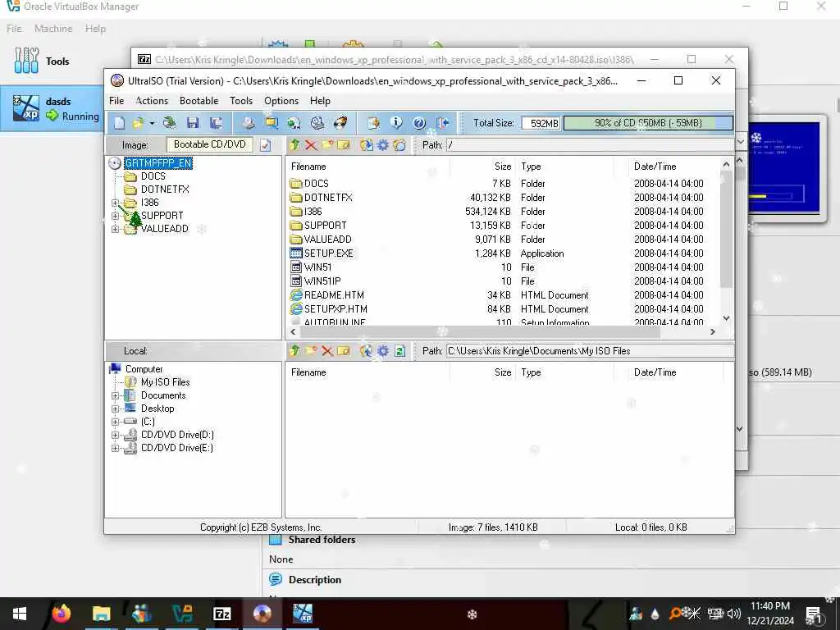840x630 pixels.
Task: Click the Save floppy disk icon
Action: coord(193,123)
